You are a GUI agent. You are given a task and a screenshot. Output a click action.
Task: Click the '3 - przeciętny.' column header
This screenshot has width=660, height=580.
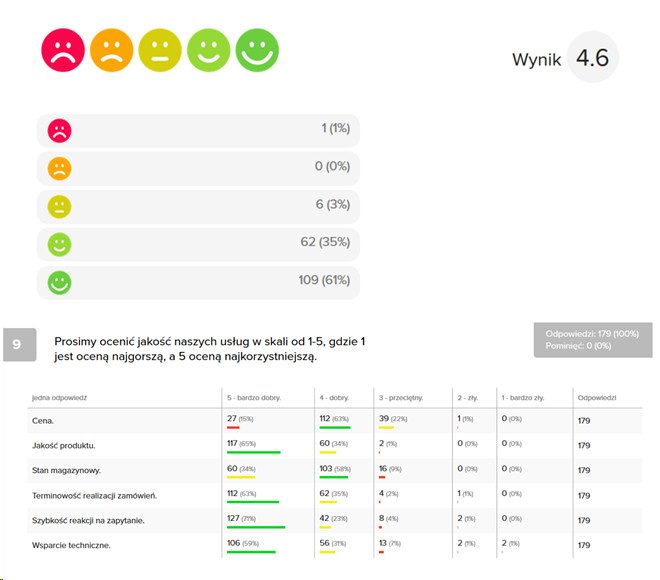click(401, 397)
